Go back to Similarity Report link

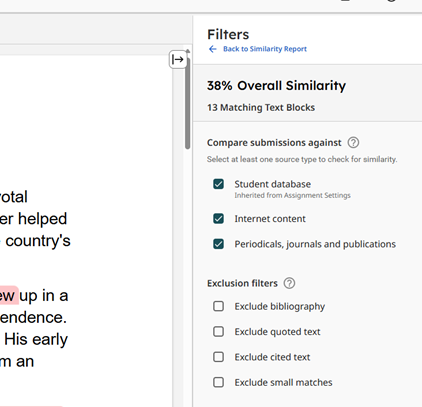[x=265, y=49]
